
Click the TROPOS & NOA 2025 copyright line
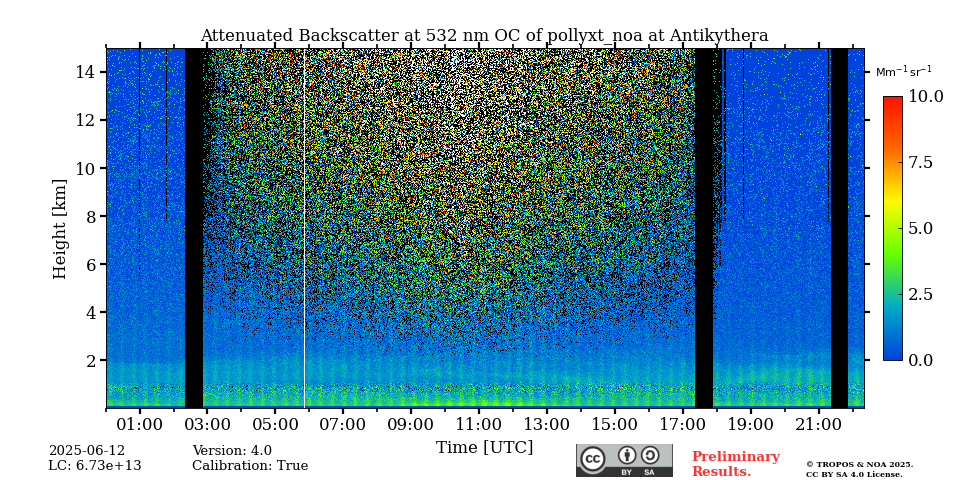[860, 465]
